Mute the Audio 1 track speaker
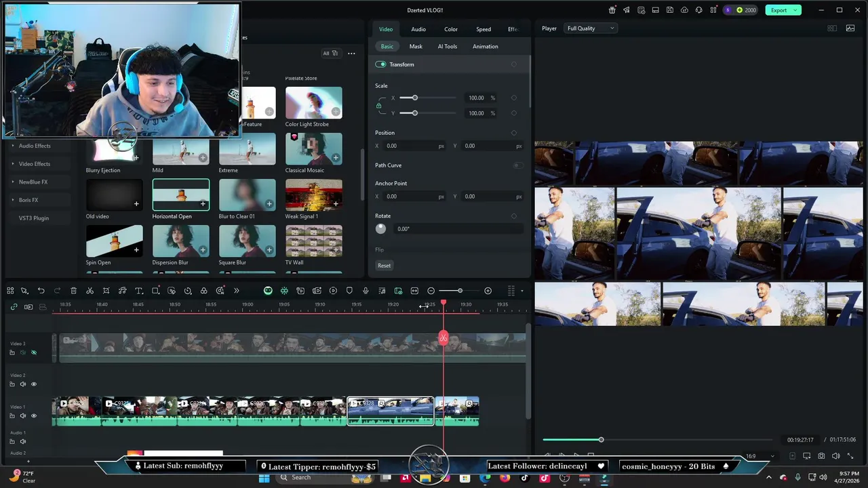The height and width of the screenshot is (488, 868). [22, 441]
